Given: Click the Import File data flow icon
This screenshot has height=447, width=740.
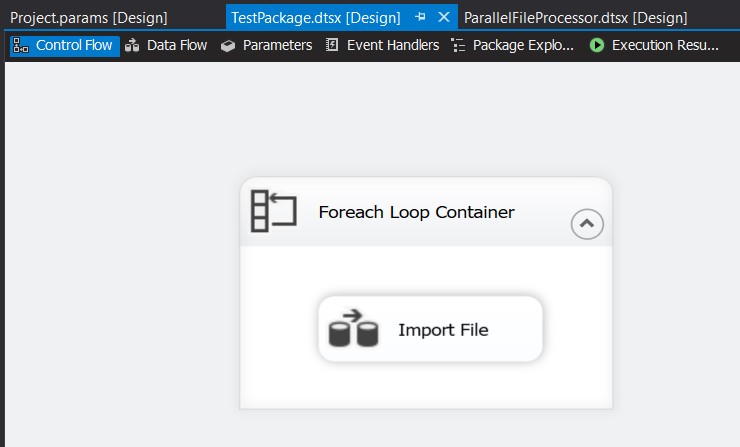Looking at the screenshot, I should [353, 329].
